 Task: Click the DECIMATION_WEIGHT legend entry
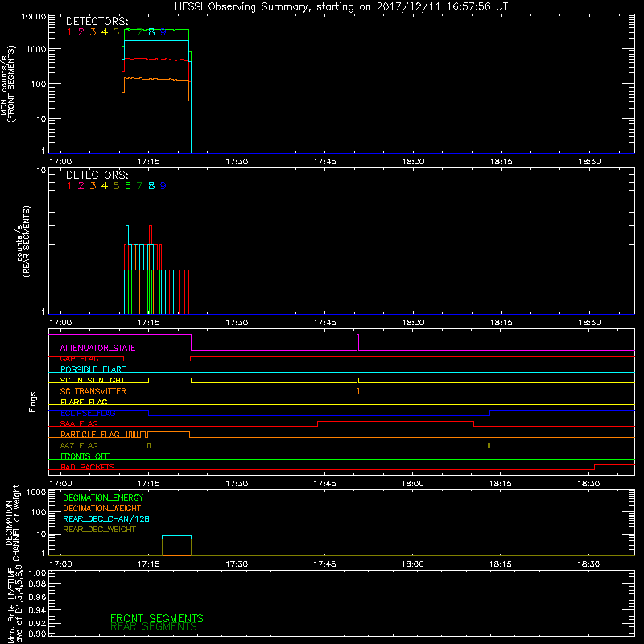102,509
